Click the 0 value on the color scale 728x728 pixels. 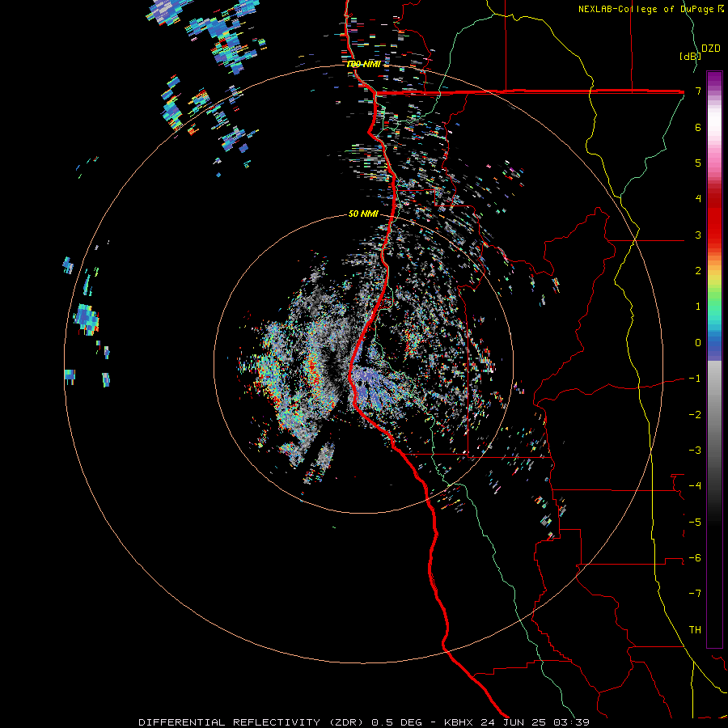[698, 343]
